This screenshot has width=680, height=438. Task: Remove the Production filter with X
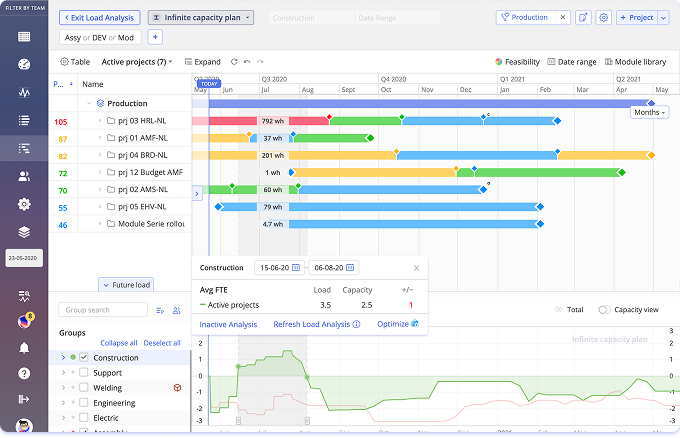click(x=562, y=17)
